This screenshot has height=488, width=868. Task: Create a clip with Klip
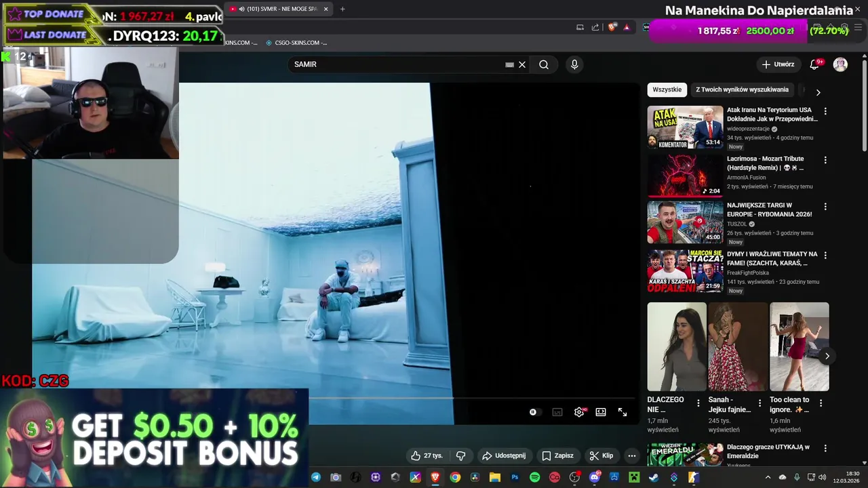point(601,455)
